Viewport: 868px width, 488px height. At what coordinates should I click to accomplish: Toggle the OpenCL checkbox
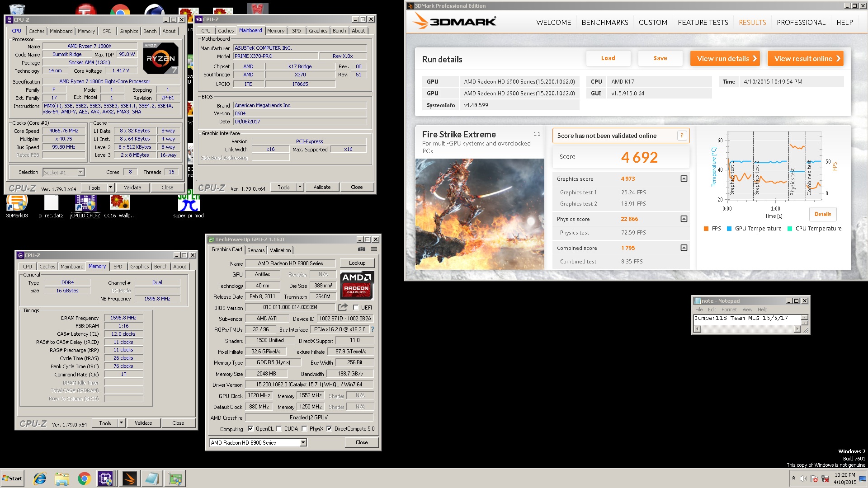[250, 429]
